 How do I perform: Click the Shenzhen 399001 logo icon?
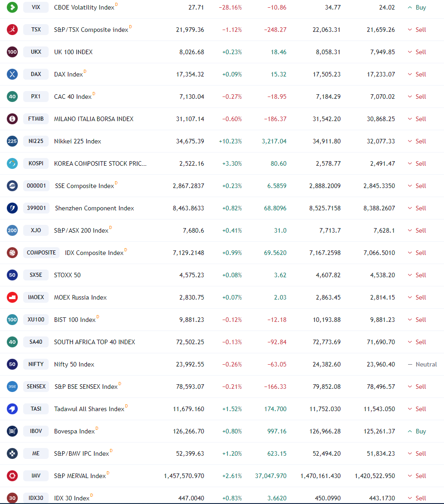point(12,208)
